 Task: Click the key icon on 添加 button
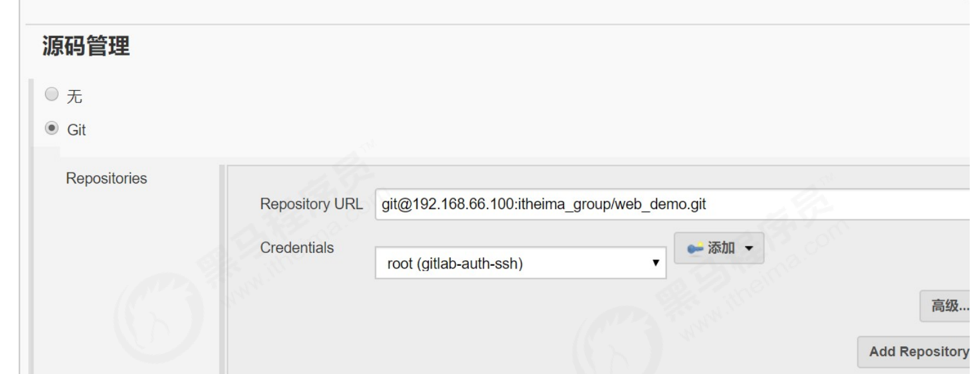[x=694, y=249]
